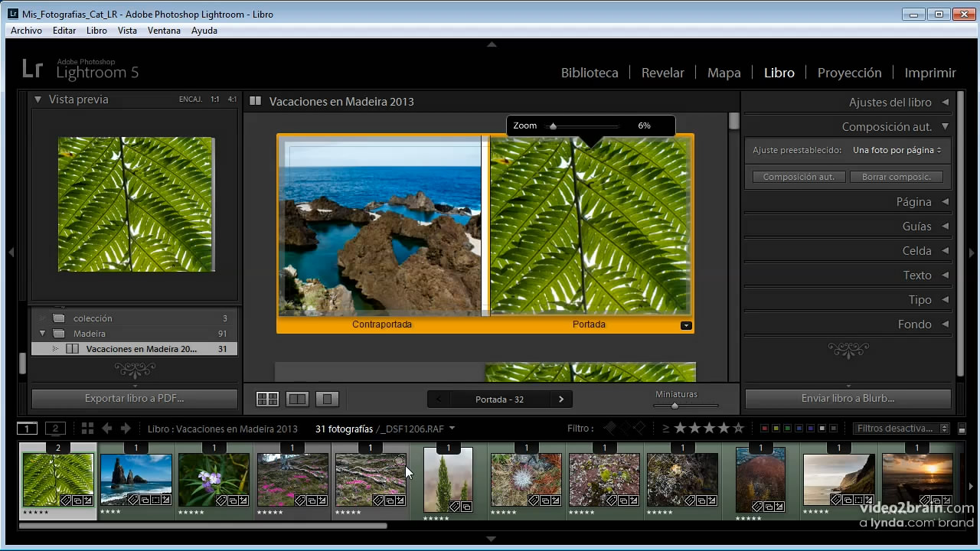Filter by five stars rating
This screenshot has height=551, width=980.
point(738,429)
